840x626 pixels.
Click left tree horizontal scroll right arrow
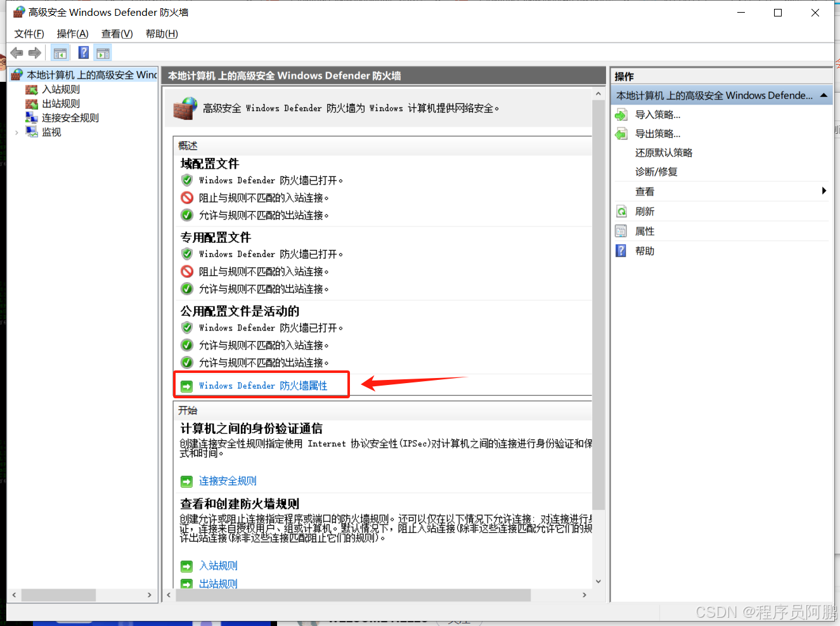click(x=150, y=595)
